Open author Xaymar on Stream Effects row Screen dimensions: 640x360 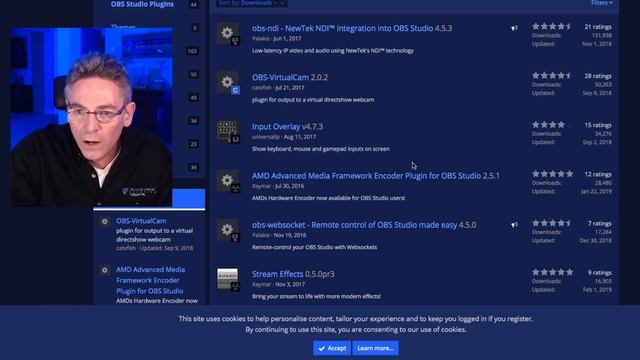[x=261, y=284]
